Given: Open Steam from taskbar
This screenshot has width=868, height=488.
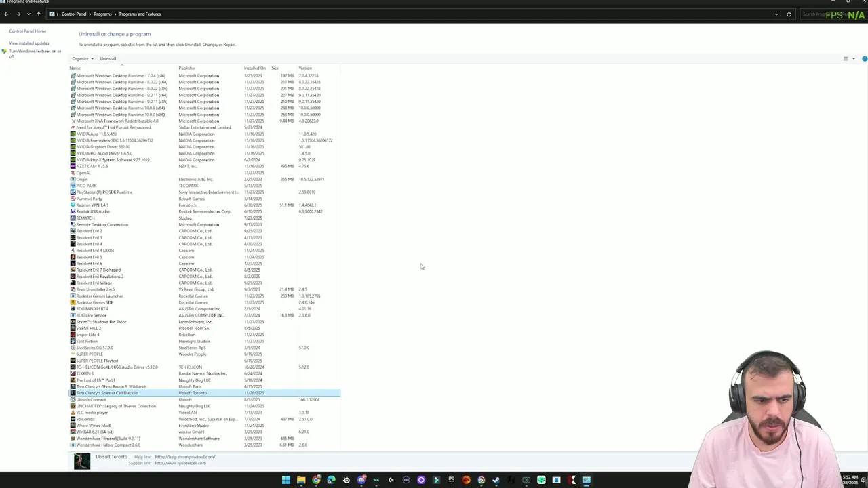Looking at the screenshot, I should click(496, 480).
